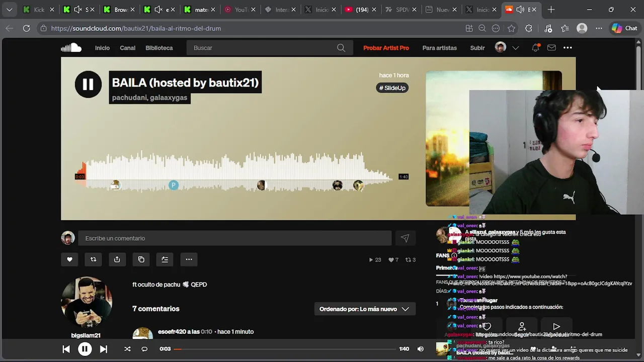Open the bigsliam21 profile name
The width and height of the screenshot is (644, 362).
[x=86, y=335]
